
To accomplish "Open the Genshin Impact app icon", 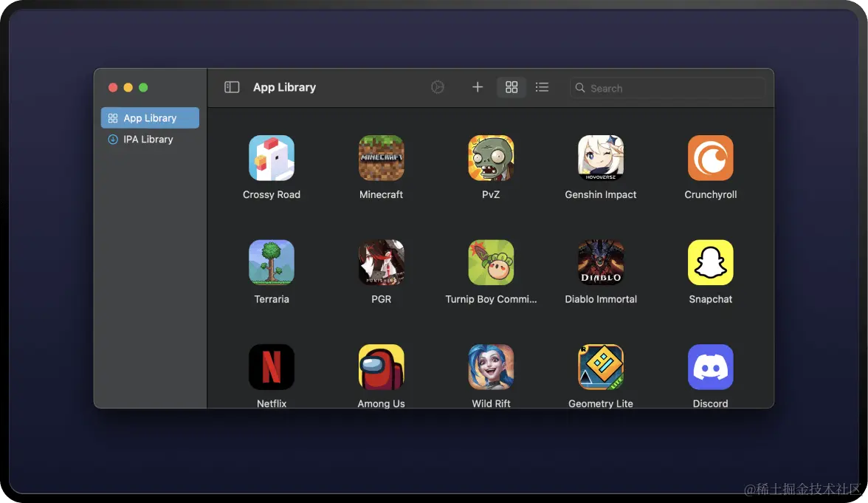I will pos(601,158).
